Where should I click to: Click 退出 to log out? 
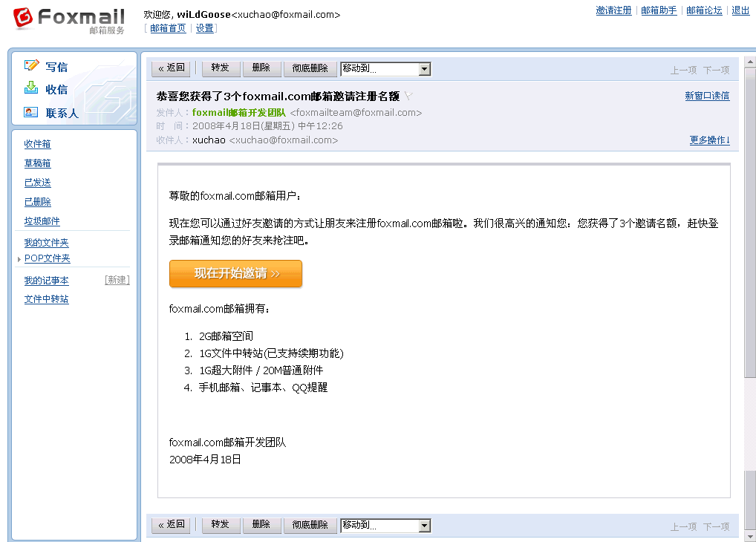[740, 10]
